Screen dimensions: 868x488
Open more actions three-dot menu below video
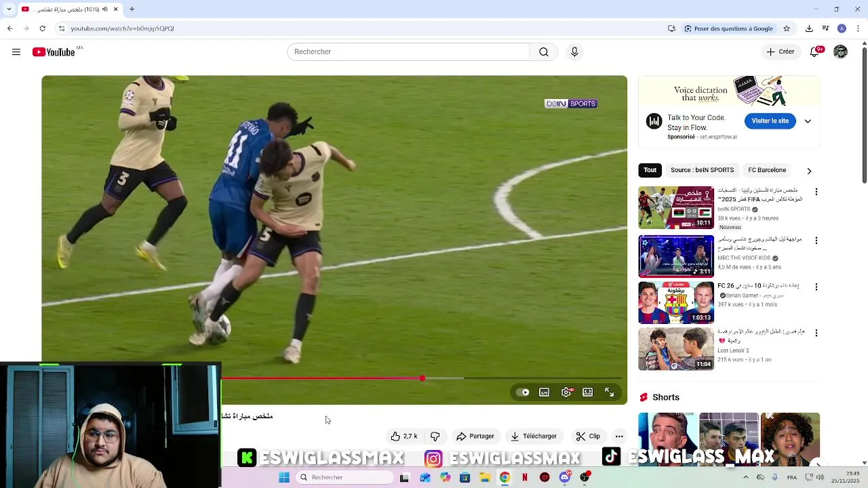[x=619, y=436]
